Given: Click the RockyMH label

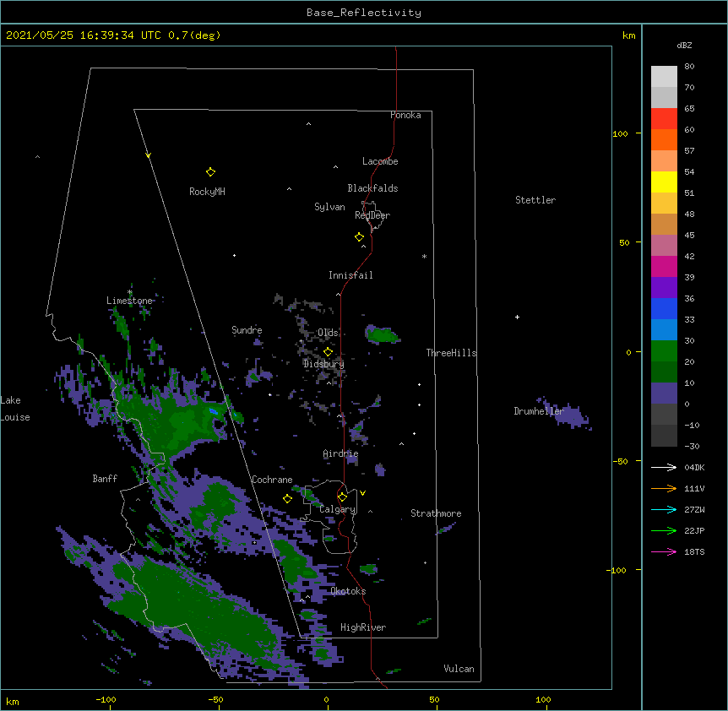Looking at the screenshot, I should pos(207,191).
